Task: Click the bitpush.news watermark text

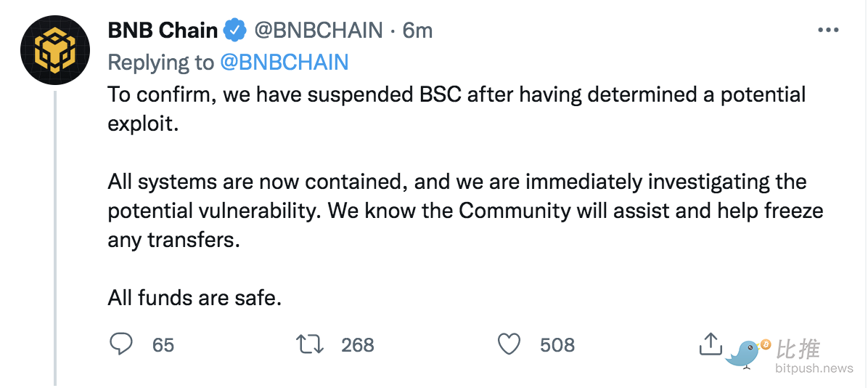Action: click(x=814, y=368)
